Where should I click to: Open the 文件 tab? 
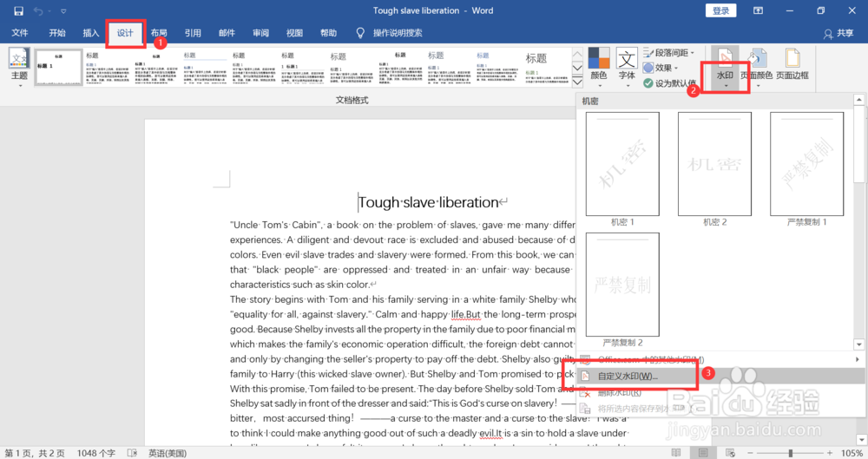pyautogui.click(x=20, y=33)
